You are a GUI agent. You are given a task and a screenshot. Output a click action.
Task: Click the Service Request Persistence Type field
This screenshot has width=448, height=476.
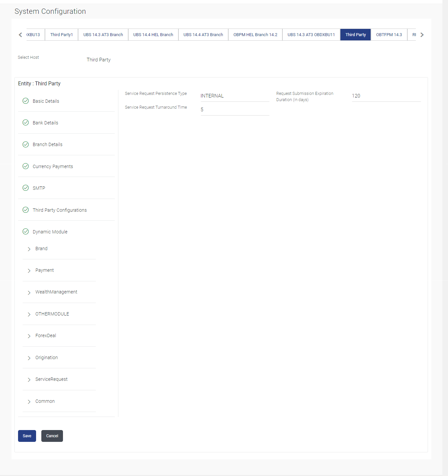coord(235,96)
